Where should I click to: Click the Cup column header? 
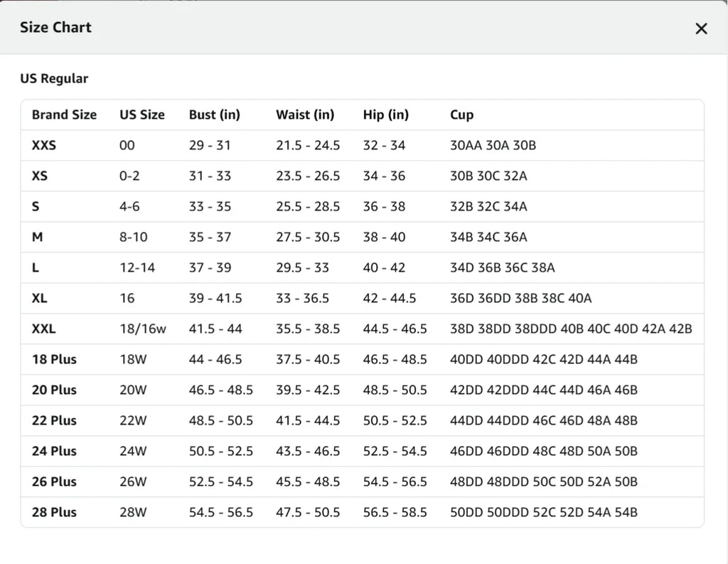(461, 115)
